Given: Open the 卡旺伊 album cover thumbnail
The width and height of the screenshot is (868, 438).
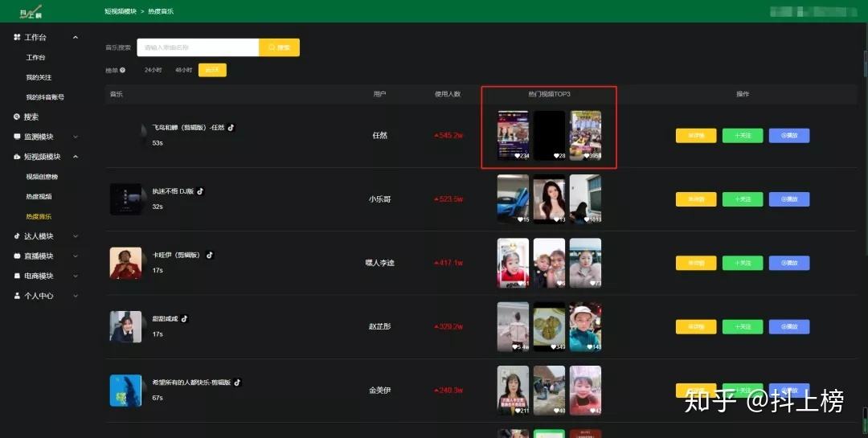Looking at the screenshot, I should click(x=125, y=263).
